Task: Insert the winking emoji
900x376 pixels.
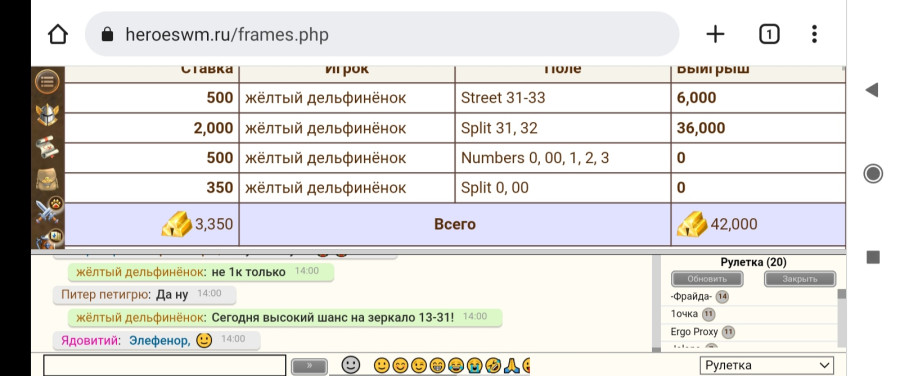Action: [418, 365]
